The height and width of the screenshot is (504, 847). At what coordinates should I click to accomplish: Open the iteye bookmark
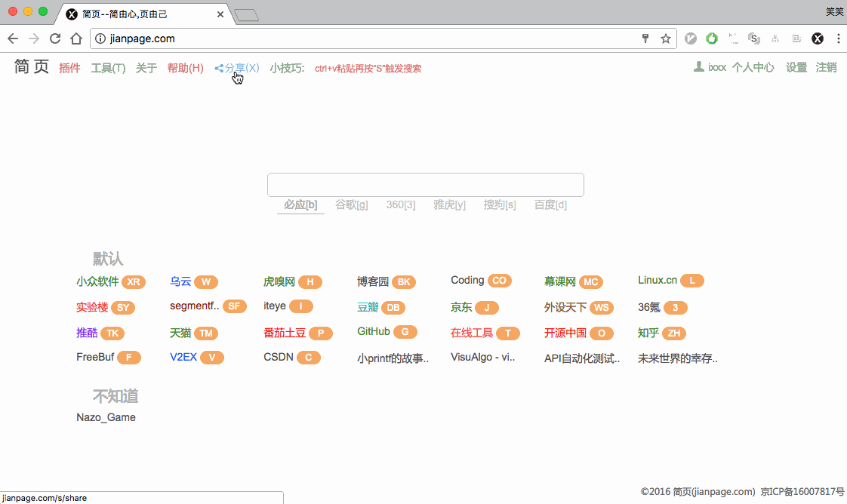click(275, 306)
